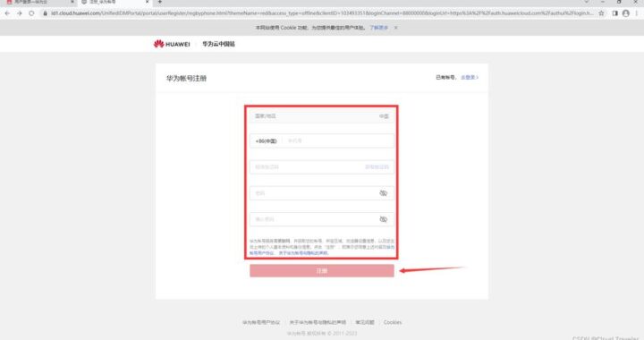Open the browser three-dot menu

637,13
